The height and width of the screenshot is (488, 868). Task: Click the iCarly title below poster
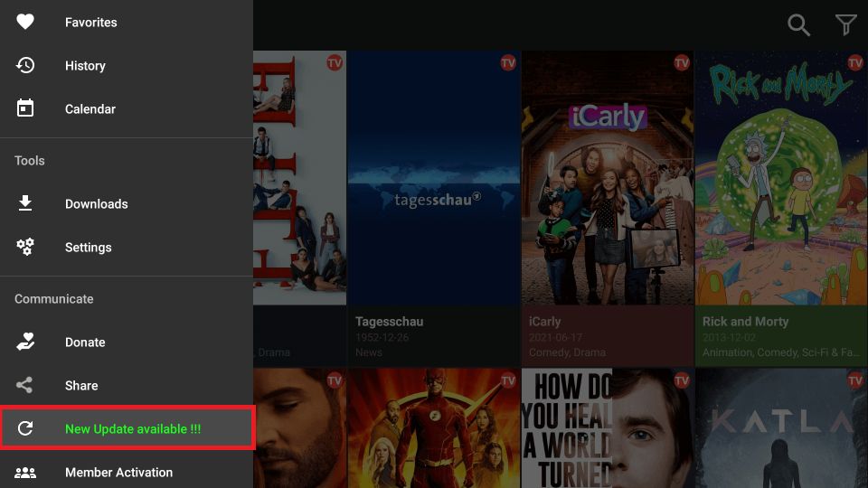544,322
